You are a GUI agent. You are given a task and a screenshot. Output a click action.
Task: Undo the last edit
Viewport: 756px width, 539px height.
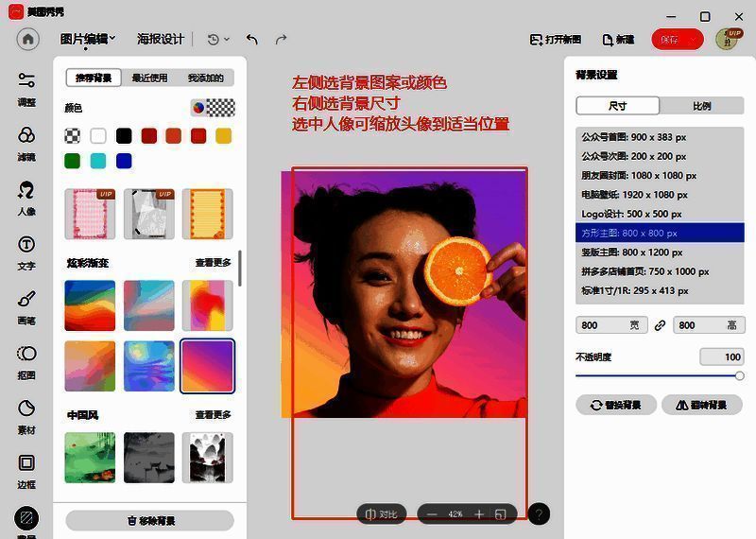coord(252,39)
